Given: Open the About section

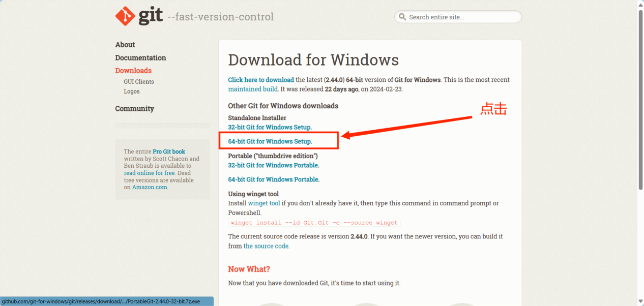Looking at the screenshot, I should click(125, 45).
